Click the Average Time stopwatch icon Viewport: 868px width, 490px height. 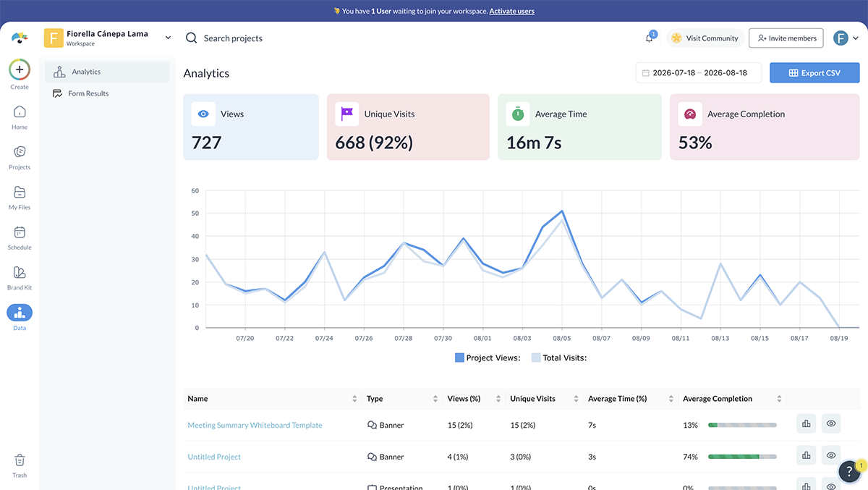coord(518,114)
